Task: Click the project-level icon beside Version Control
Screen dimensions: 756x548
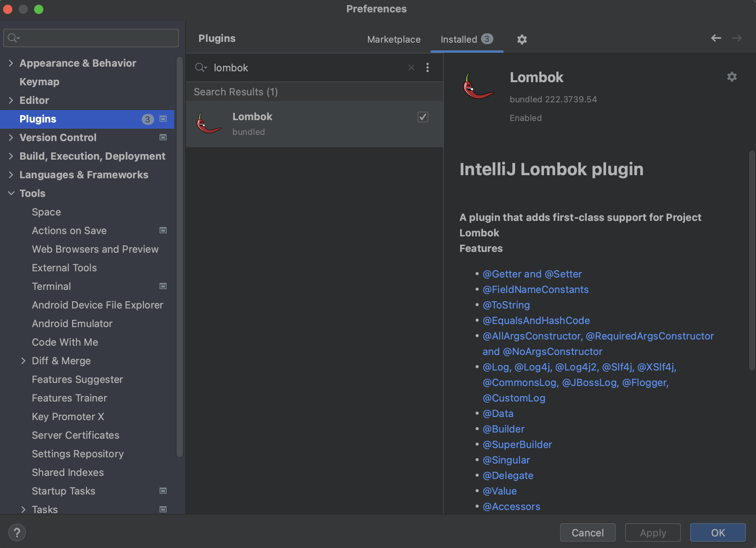Action: click(163, 138)
